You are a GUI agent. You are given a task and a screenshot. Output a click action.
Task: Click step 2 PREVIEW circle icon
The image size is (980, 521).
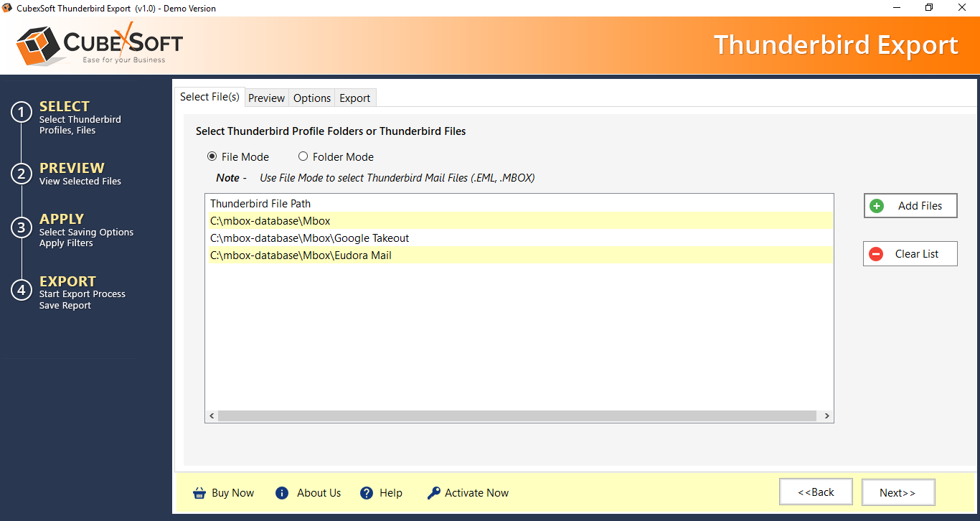(22, 174)
